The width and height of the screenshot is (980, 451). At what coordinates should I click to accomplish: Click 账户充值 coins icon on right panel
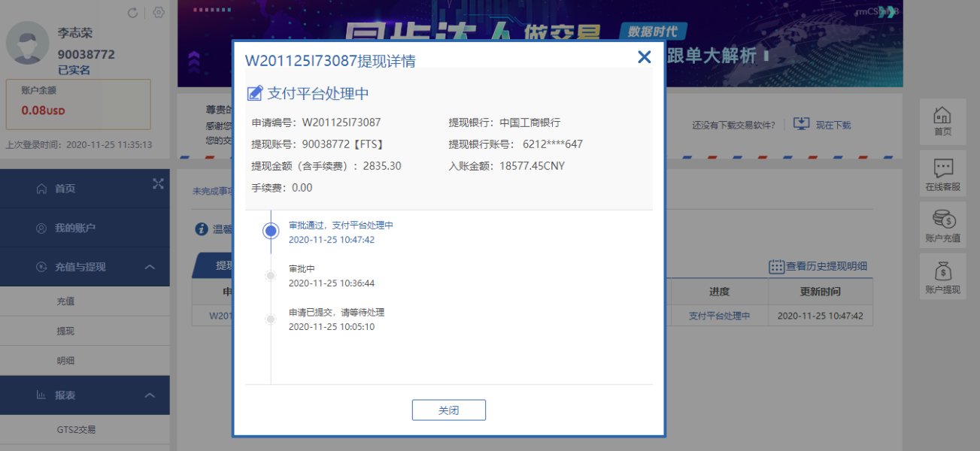click(x=942, y=225)
